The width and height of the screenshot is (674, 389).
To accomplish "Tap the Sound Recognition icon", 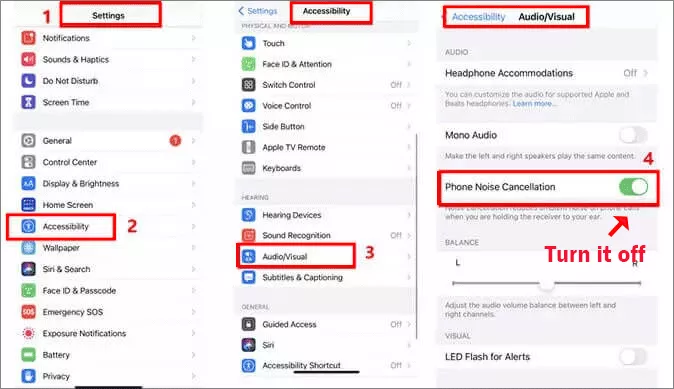I will [x=248, y=235].
